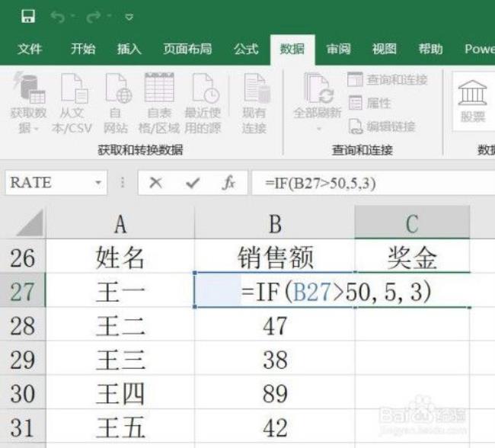
Task: Click cell with value 47
Action: [x=275, y=325]
